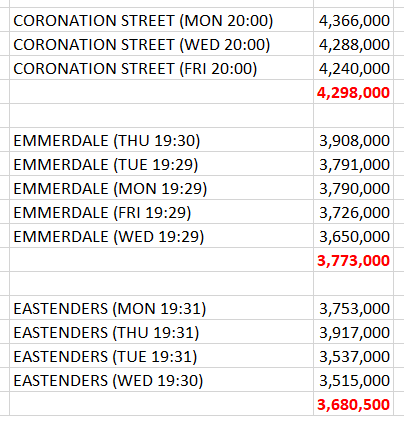The image size is (404, 424).
Task: Click the red 4,298,000 average cell
Action: click(353, 92)
